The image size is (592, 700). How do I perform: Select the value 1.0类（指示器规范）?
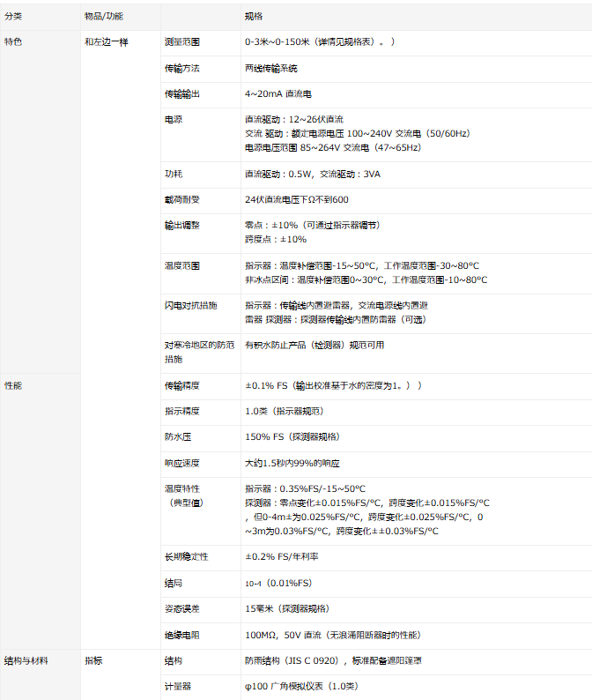[x=284, y=411]
